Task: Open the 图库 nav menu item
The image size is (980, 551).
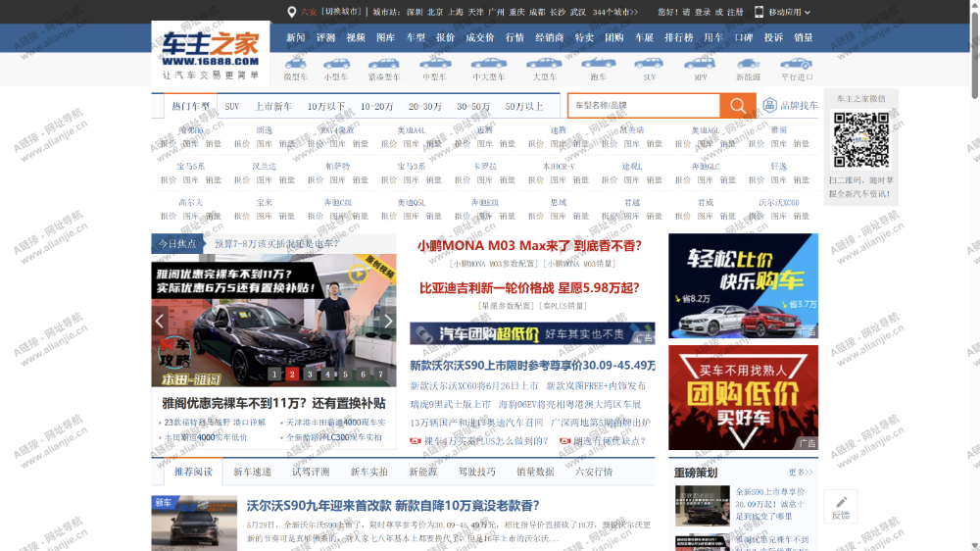Action: pos(385,37)
